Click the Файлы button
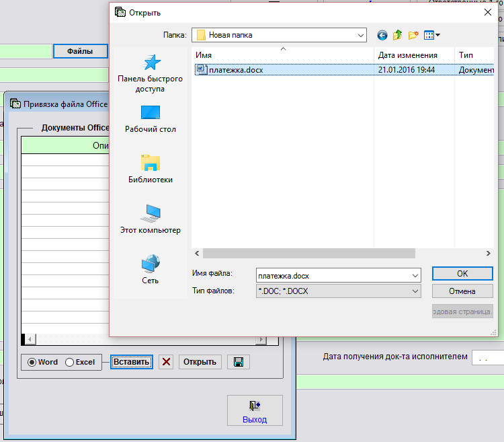This screenshot has width=504, height=442. (x=80, y=51)
